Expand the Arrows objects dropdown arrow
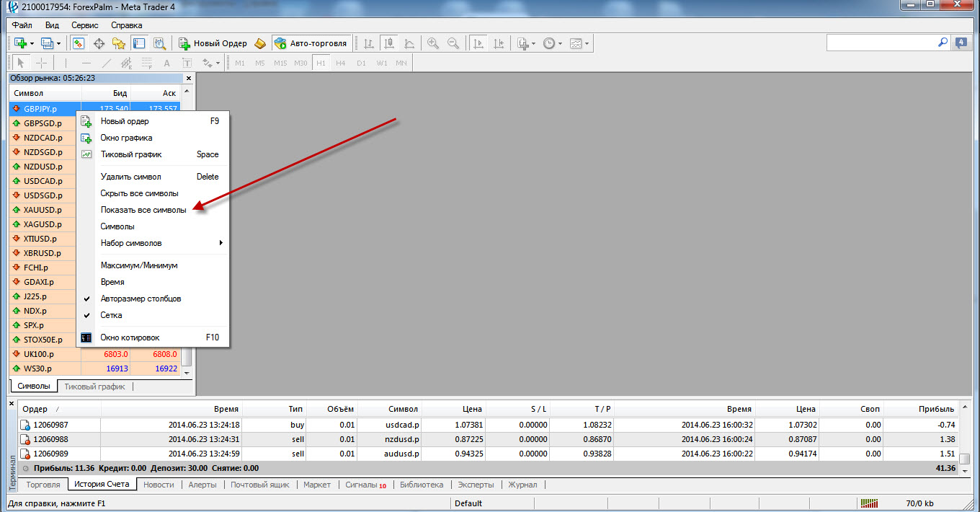The height and width of the screenshot is (512, 980). [218, 63]
